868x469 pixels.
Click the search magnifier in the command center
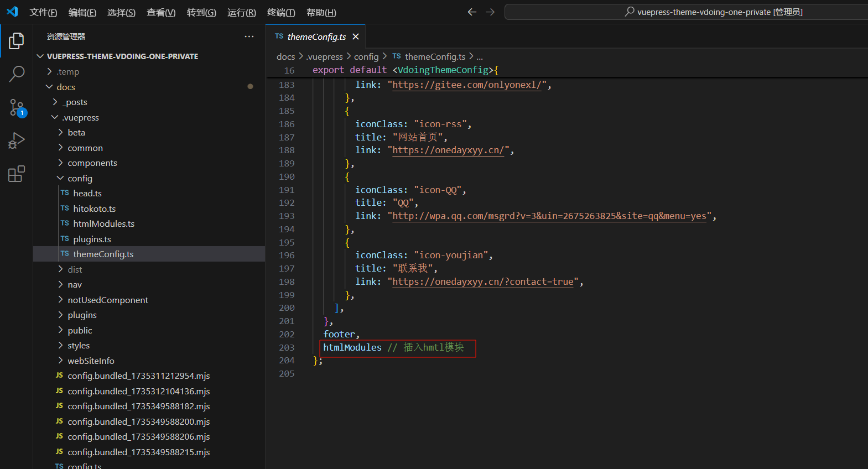630,12
